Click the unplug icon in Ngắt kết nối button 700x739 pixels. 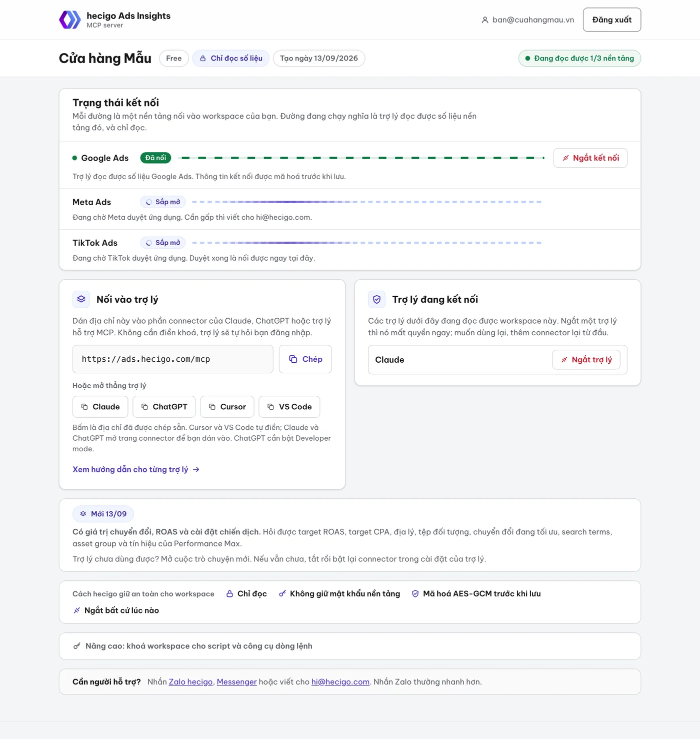565,158
